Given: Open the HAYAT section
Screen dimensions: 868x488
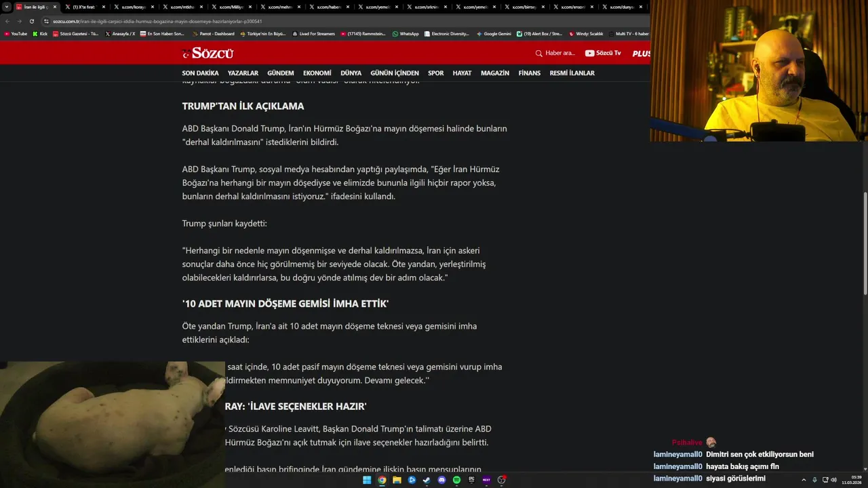Looking at the screenshot, I should [x=462, y=73].
